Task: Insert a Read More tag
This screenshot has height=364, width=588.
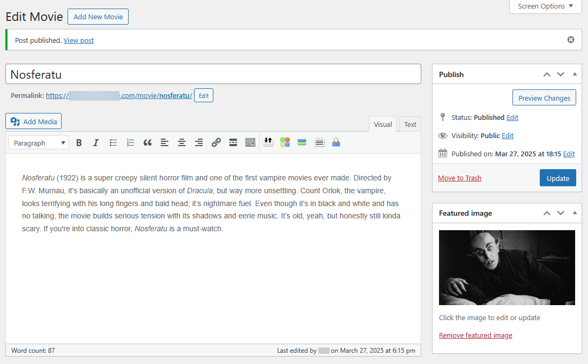Action: tap(233, 142)
